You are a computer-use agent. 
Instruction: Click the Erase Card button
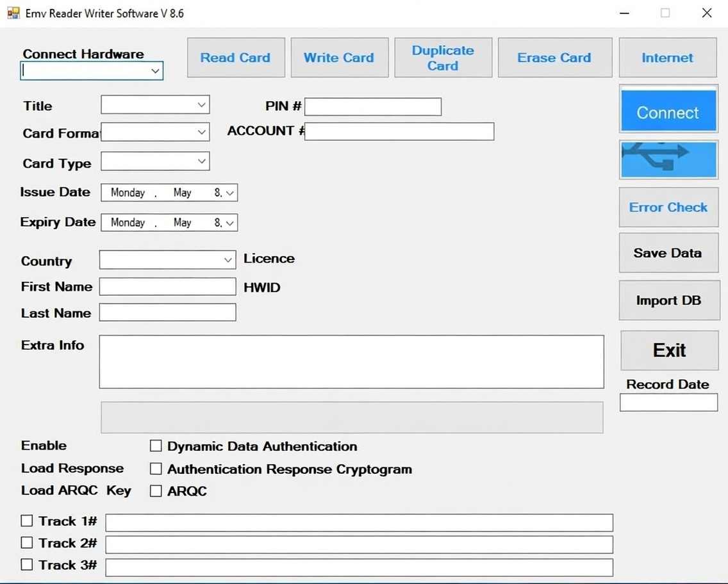[554, 58]
